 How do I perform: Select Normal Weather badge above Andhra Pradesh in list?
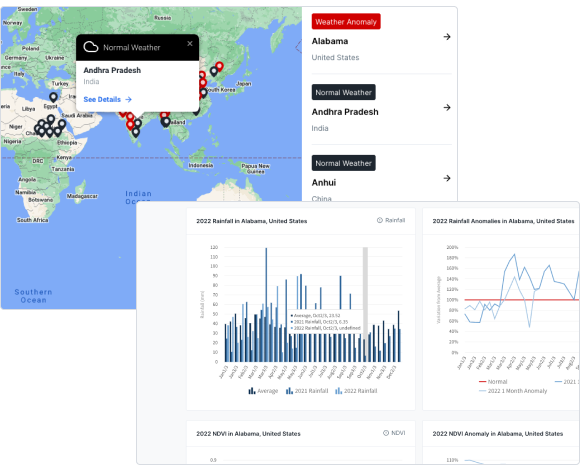click(343, 92)
